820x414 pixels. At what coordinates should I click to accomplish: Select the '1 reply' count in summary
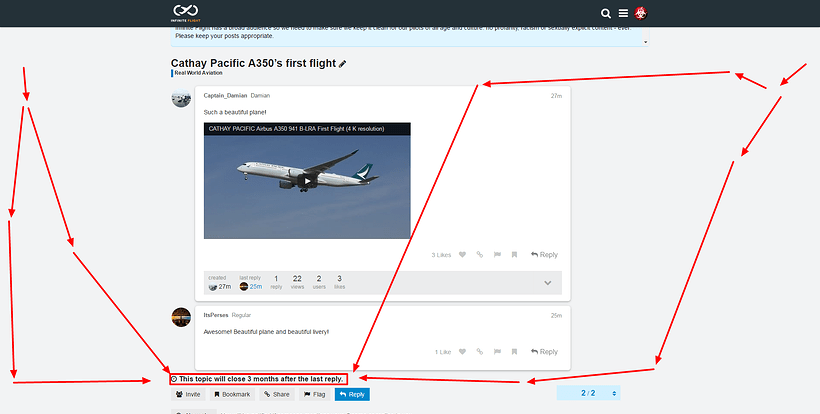276,282
